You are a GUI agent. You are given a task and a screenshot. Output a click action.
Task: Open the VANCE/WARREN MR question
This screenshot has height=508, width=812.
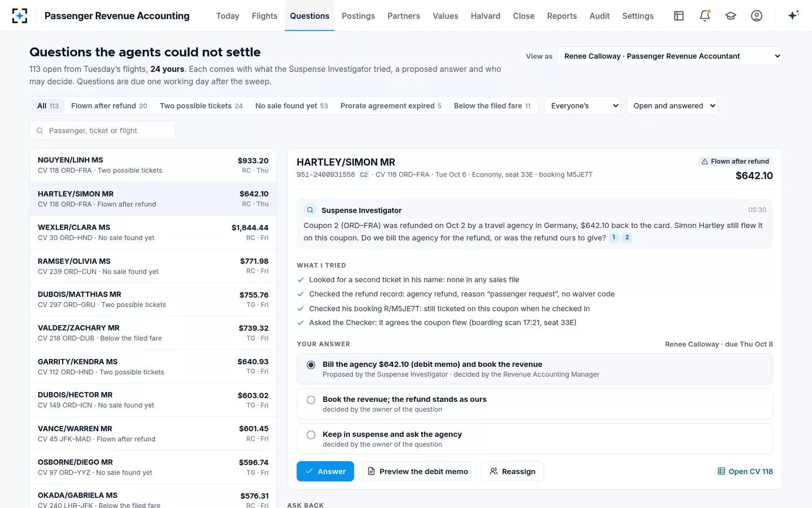[153, 433]
